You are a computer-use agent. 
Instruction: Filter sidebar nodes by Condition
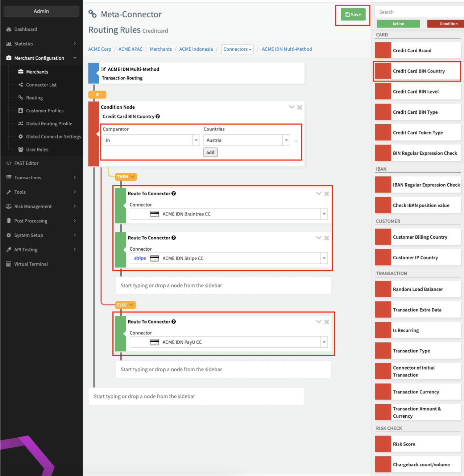pyautogui.click(x=448, y=24)
